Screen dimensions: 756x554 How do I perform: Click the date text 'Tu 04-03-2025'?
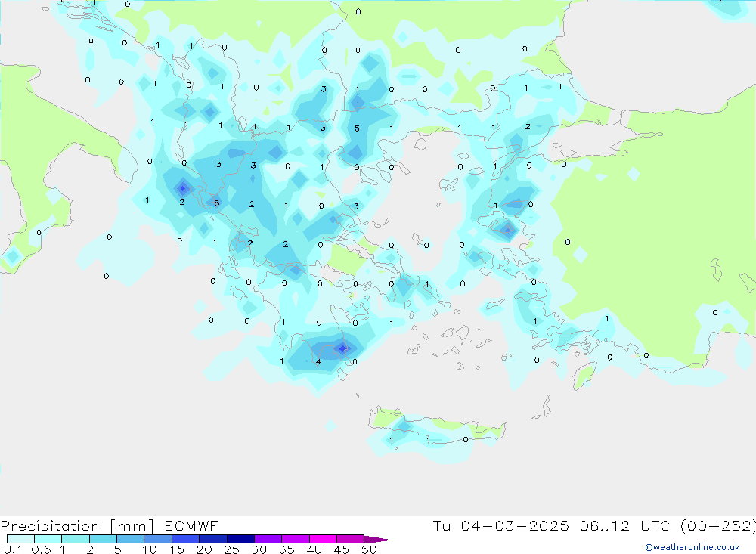click(501, 525)
